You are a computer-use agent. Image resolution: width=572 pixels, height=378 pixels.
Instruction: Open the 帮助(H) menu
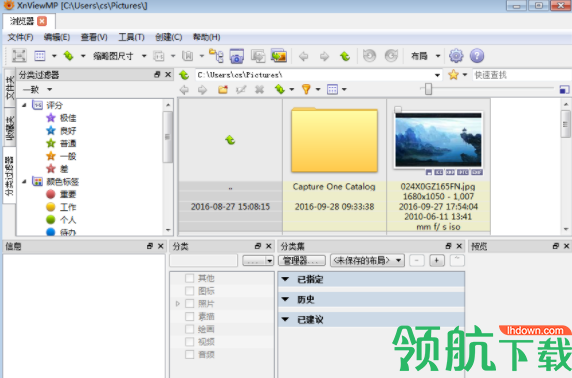point(206,37)
